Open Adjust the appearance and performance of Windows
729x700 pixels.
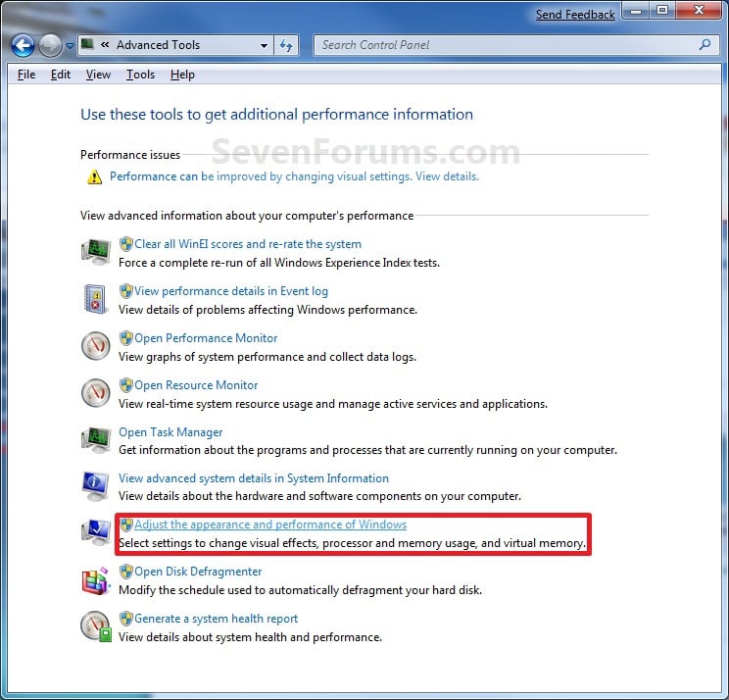(270, 525)
